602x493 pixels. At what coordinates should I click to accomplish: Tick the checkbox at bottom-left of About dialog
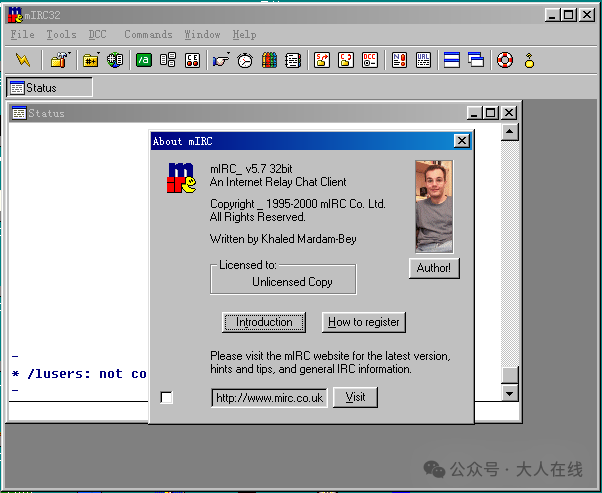pyautogui.click(x=167, y=397)
